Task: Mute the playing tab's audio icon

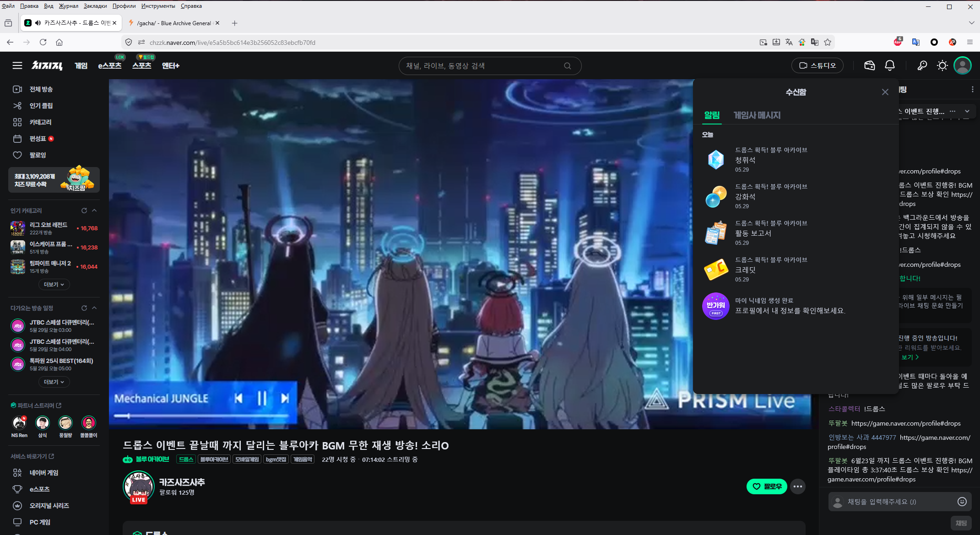Action: pyautogui.click(x=38, y=23)
